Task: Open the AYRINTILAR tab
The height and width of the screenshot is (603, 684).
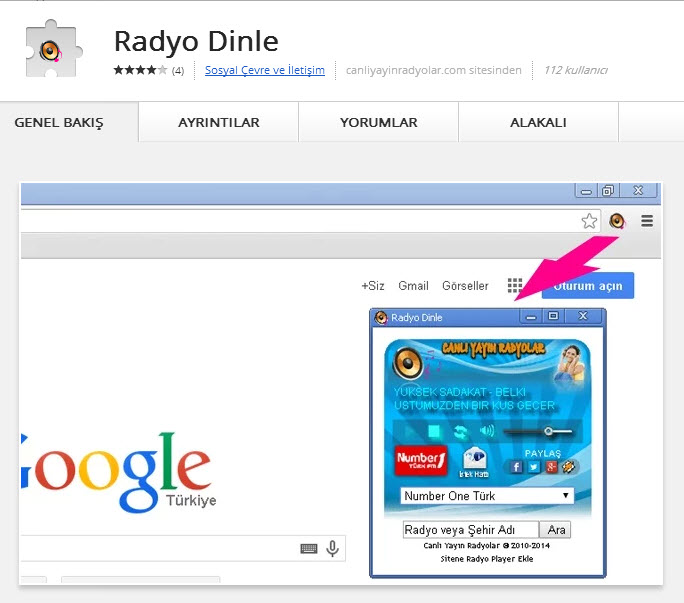Action: (219, 123)
